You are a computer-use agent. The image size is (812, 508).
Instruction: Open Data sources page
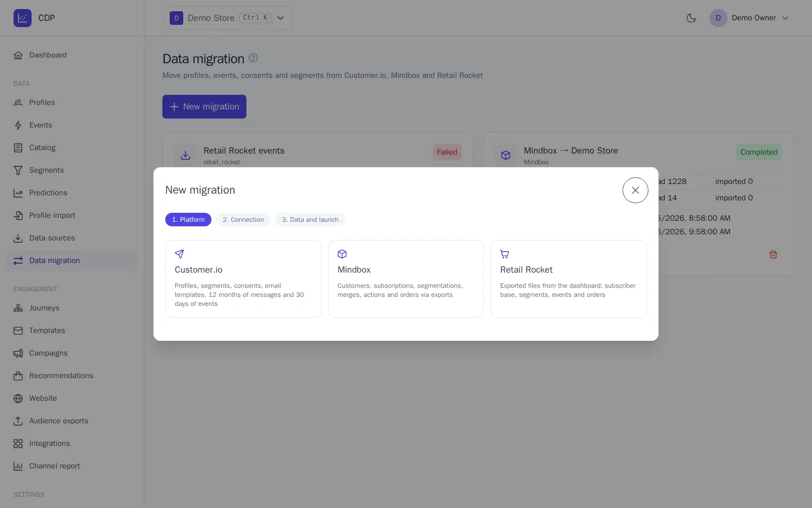pos(72,238)
